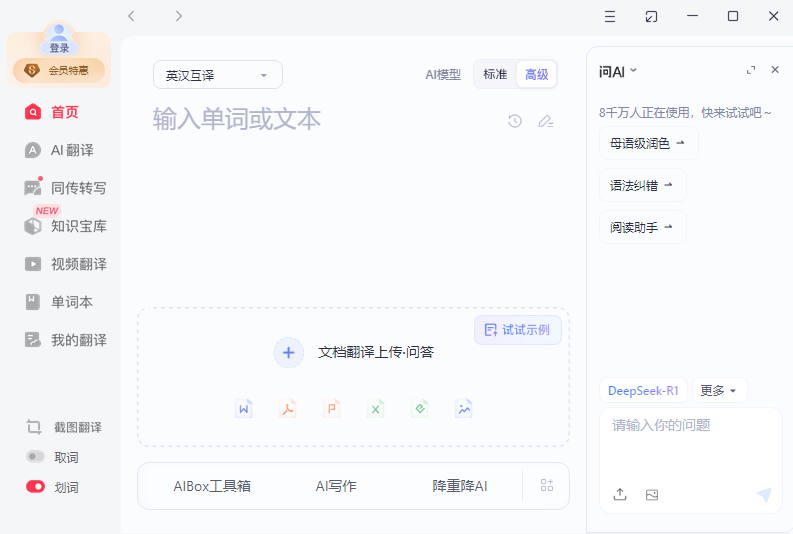
Task: Send the question with the paper plane
Action: pyautogui.click(x=764, y=495)
